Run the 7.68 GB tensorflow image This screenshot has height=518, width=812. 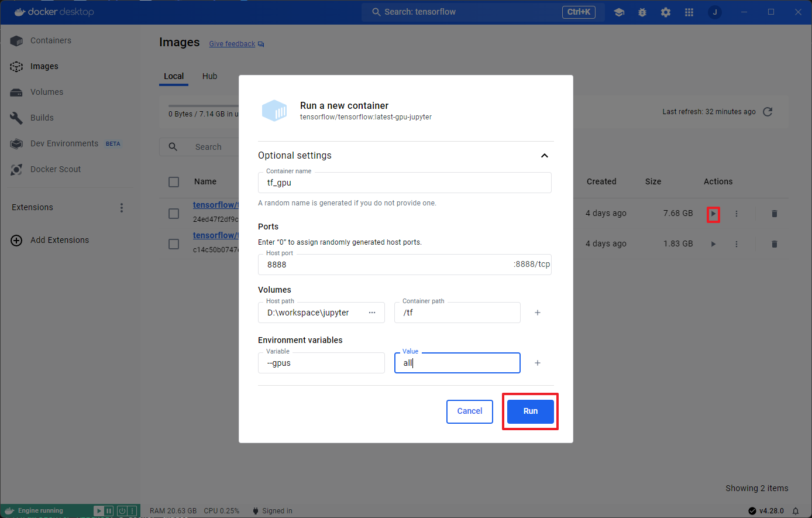(713, 214)
